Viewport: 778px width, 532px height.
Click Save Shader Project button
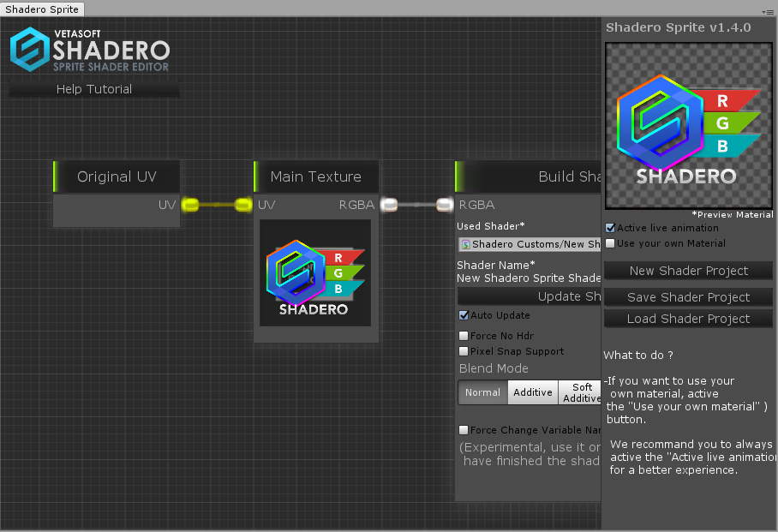(689, 297)
